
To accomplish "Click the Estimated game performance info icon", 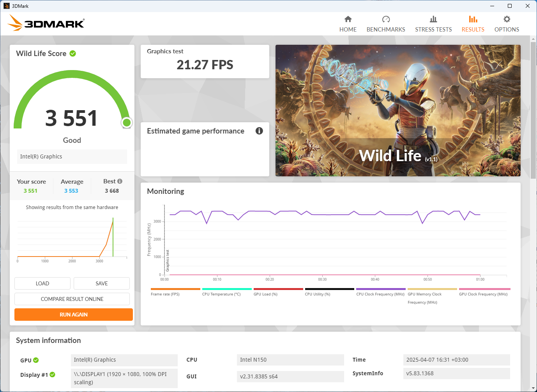I will pos(259,131).
